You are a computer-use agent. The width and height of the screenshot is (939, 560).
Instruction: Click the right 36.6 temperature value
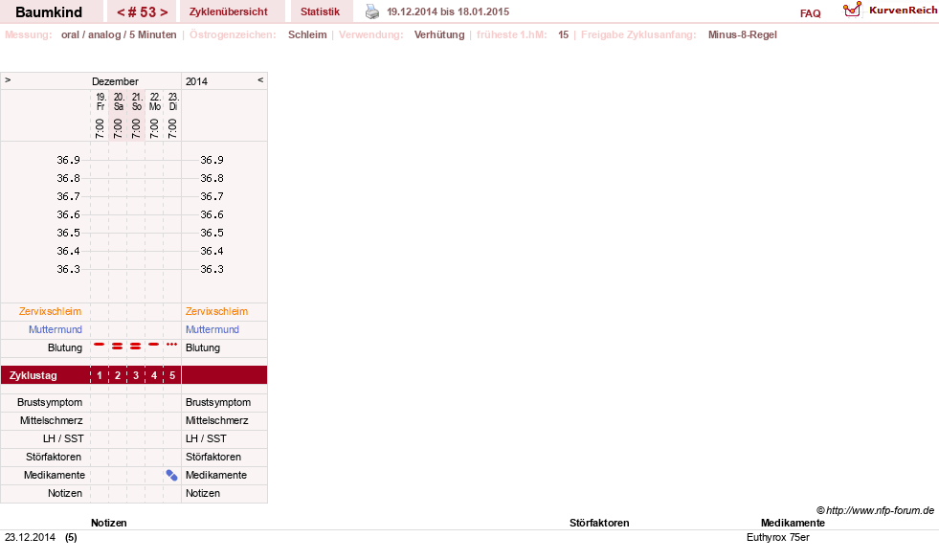[x=212, y=214]
